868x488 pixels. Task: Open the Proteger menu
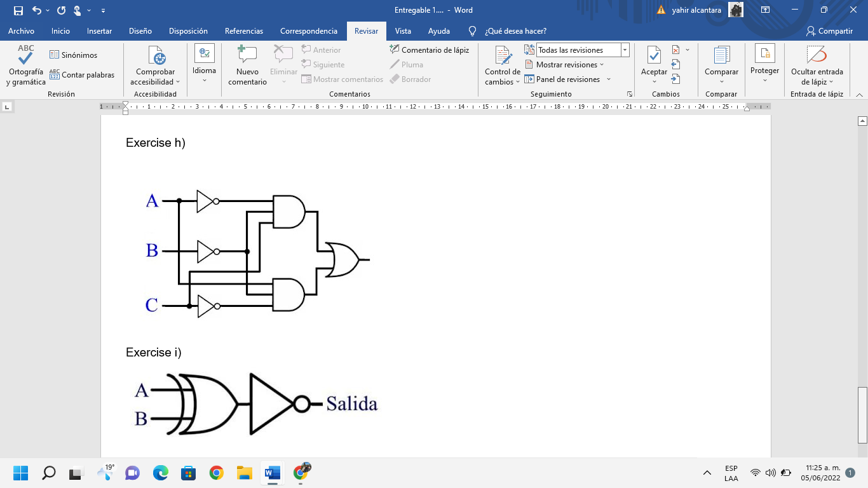point(764,64)
